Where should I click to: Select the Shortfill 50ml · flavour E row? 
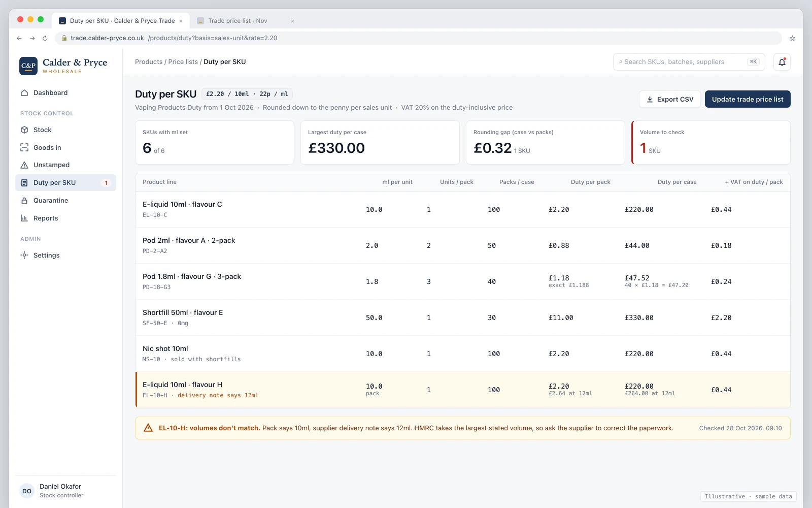point(463,317)
